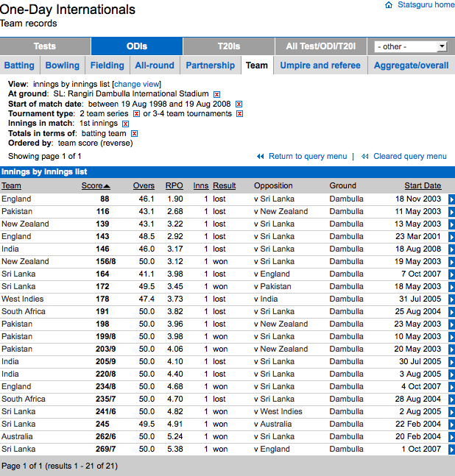Open match arrow for 19 May 2003 row
The image size is (455, 476).
pyautogui.click(x=451, y=262)
